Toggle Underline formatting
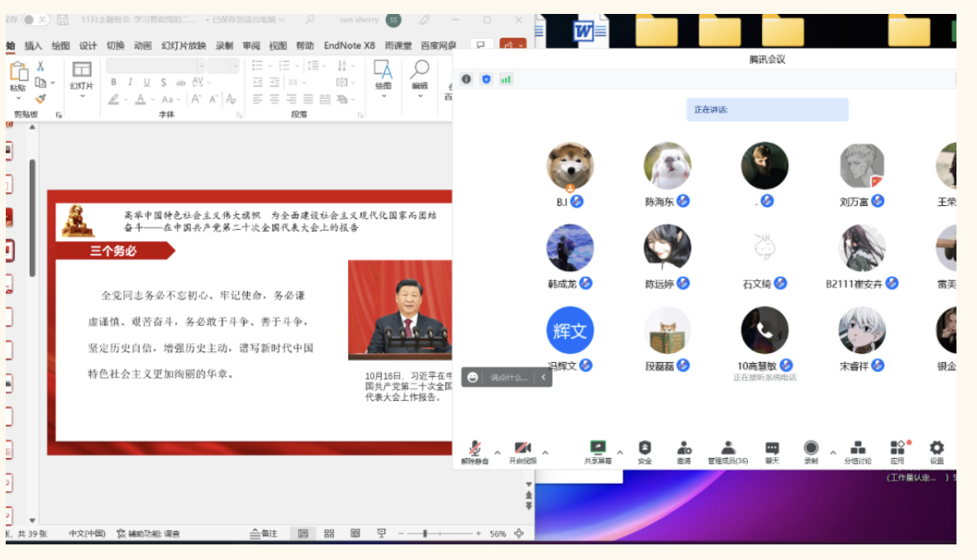This screenshot has height=560, width=977. [x=147, y=82]
